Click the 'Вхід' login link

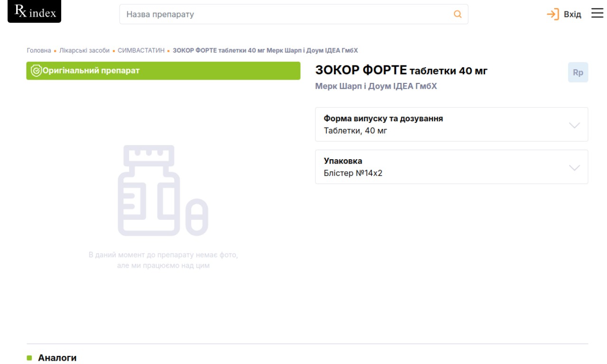click(x=572, y=14)
